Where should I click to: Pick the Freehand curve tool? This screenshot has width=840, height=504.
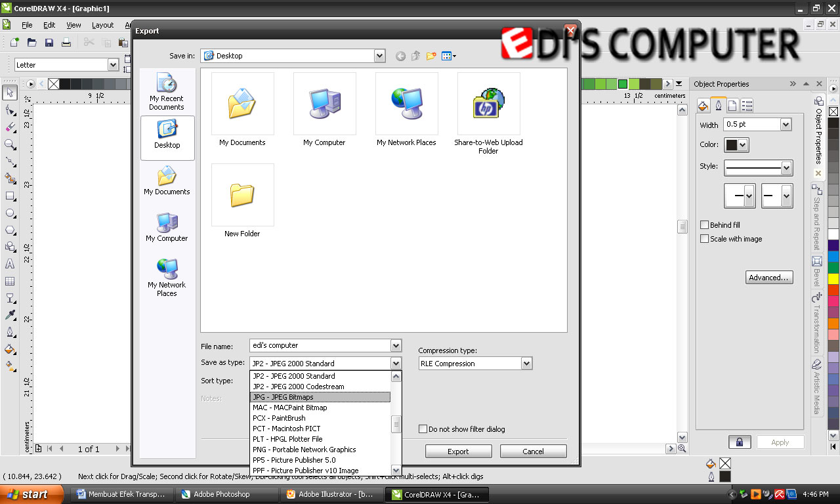[10, 161]
